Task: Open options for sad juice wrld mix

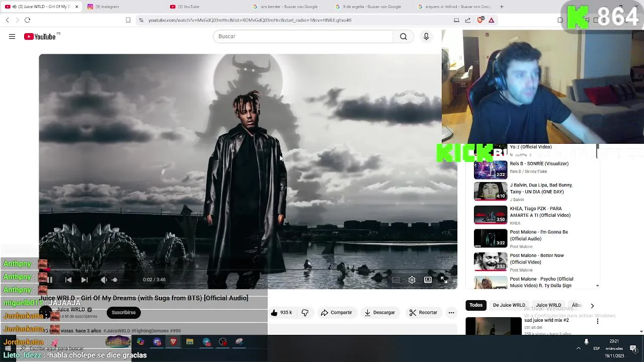Action: pos(598,321)
